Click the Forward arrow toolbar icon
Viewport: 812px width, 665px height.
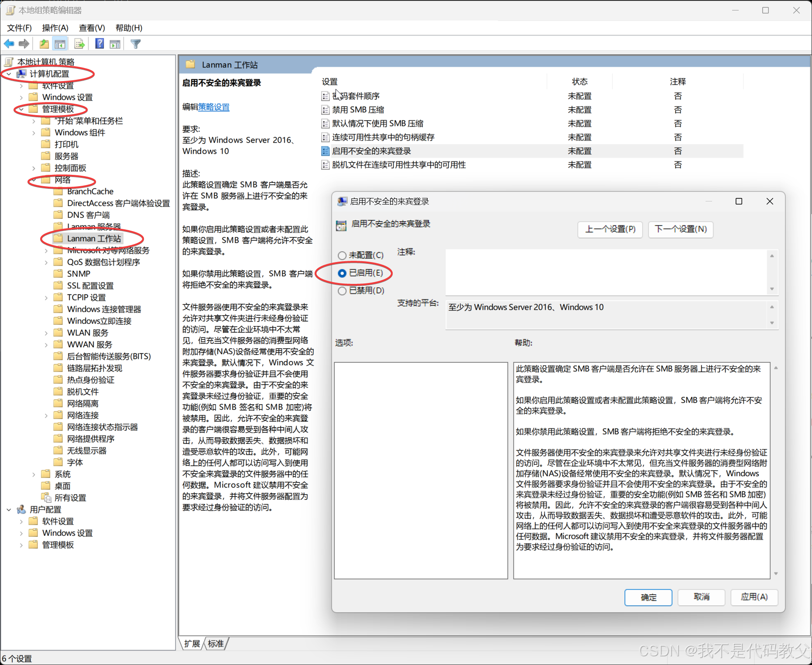(24, 44)
